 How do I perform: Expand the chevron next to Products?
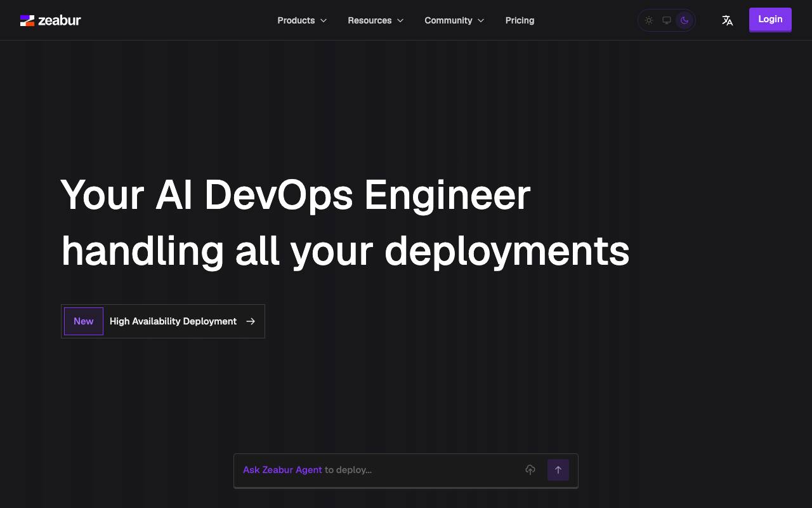[324, 20]
